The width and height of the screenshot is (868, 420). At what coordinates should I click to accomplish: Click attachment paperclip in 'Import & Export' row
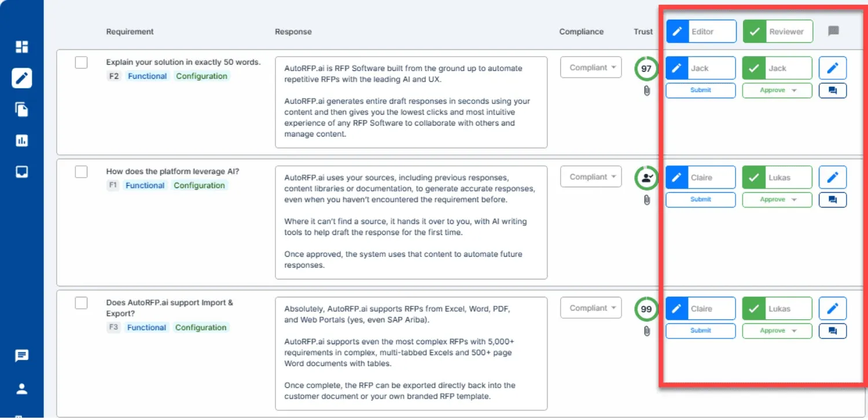(647, 331)
